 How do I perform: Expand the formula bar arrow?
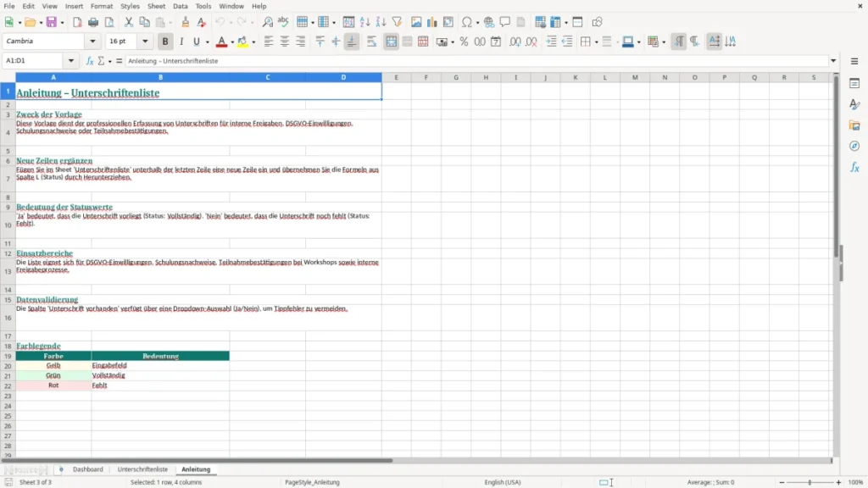click(833, 61)
